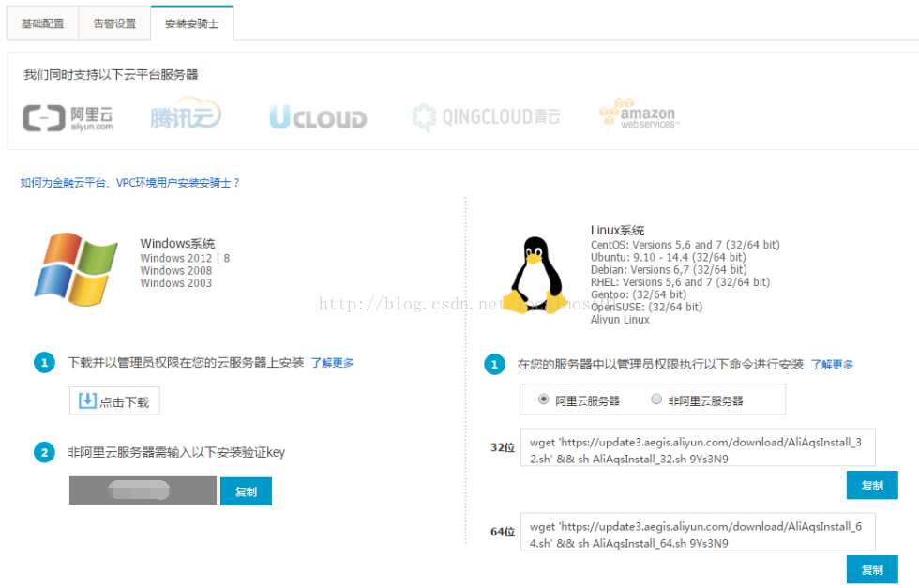Click the 64位 command text field
Screen dimensions: 919x588
[697, 535]
